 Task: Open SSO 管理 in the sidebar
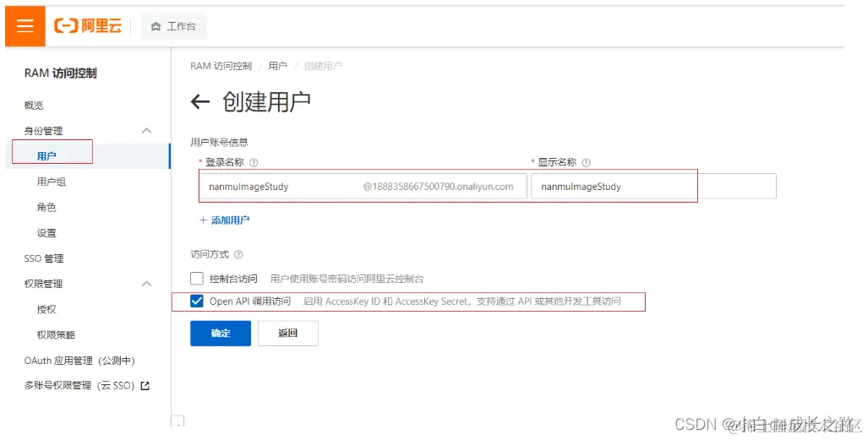point(44,258)
